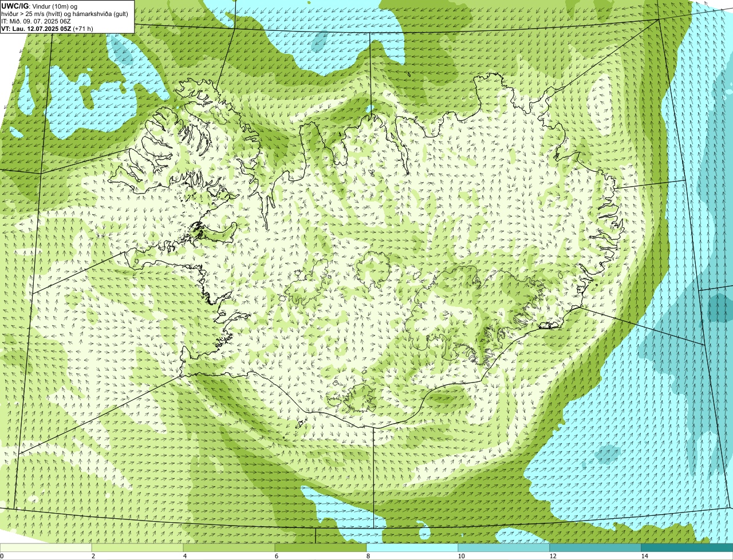Click the "hviður > 25 m/s" description line
This screenshot has width=733, height=560.
pos(65,14)
